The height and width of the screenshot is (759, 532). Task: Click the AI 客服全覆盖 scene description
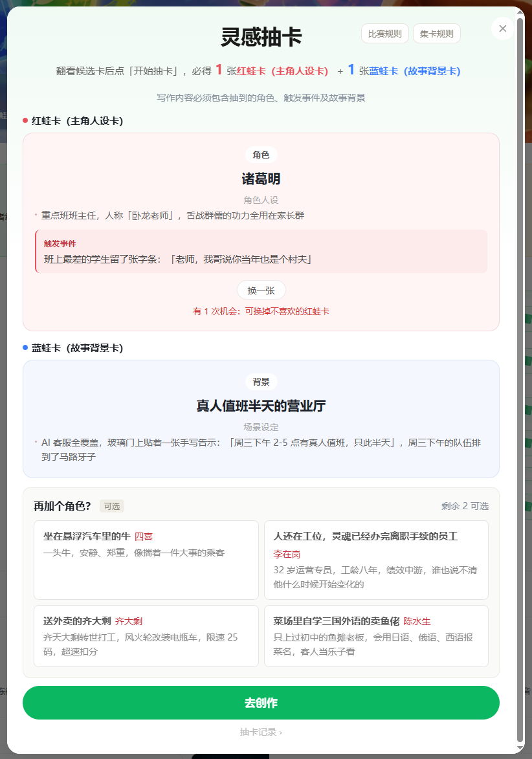click(x=261, y=449)
